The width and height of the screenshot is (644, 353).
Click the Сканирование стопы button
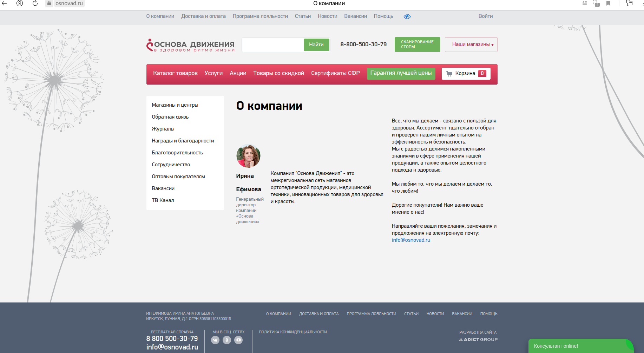click(417, 45)
